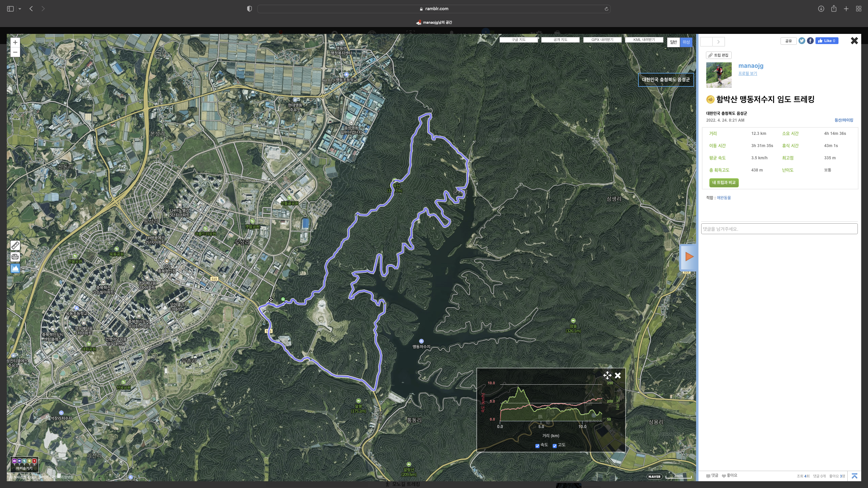The height and width of the screenshot is (488, 868).
Task: Select the tape area measure tool
Action: click(15, 257)
